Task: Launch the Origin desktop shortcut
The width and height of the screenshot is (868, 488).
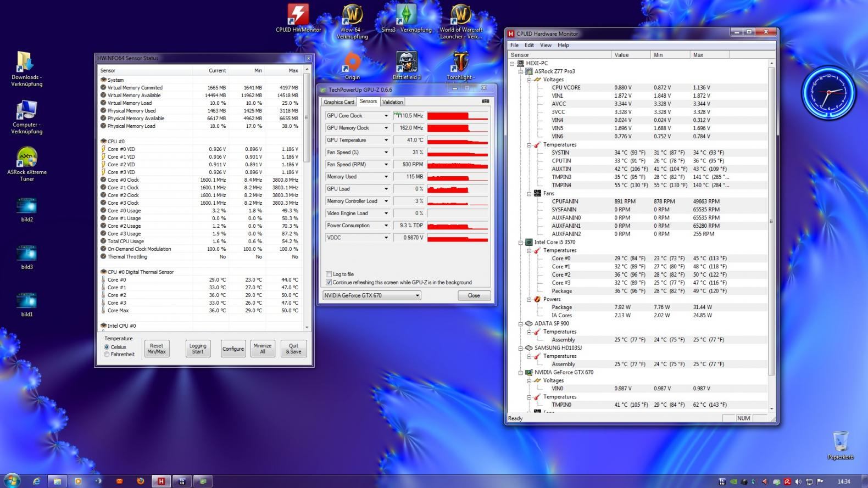Action: (x=352, y=66)
